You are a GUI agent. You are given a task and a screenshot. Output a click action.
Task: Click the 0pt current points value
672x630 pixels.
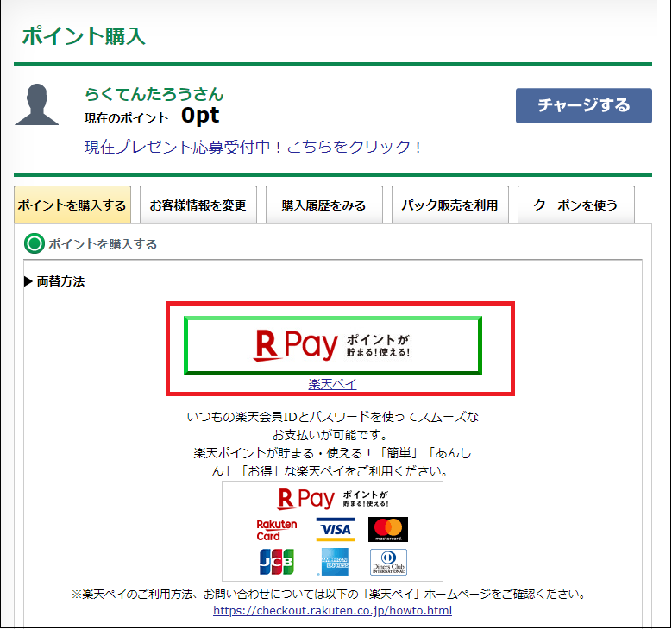[200, 116]
